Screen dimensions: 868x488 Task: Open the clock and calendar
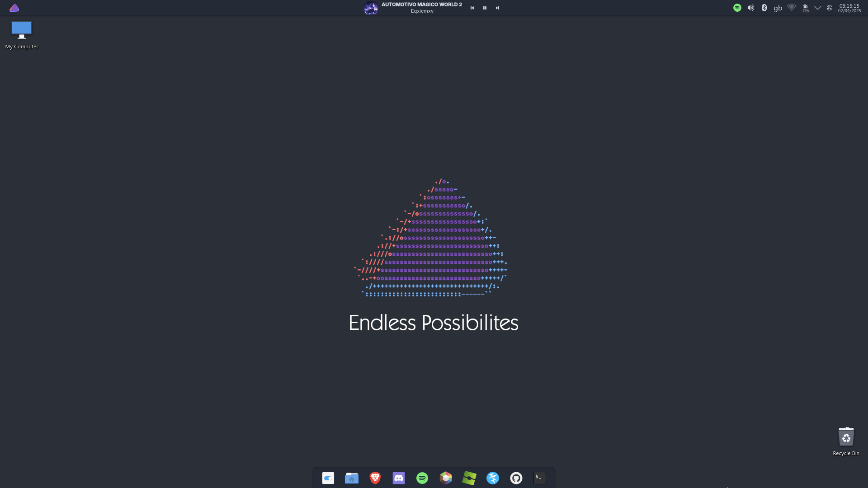849,8
